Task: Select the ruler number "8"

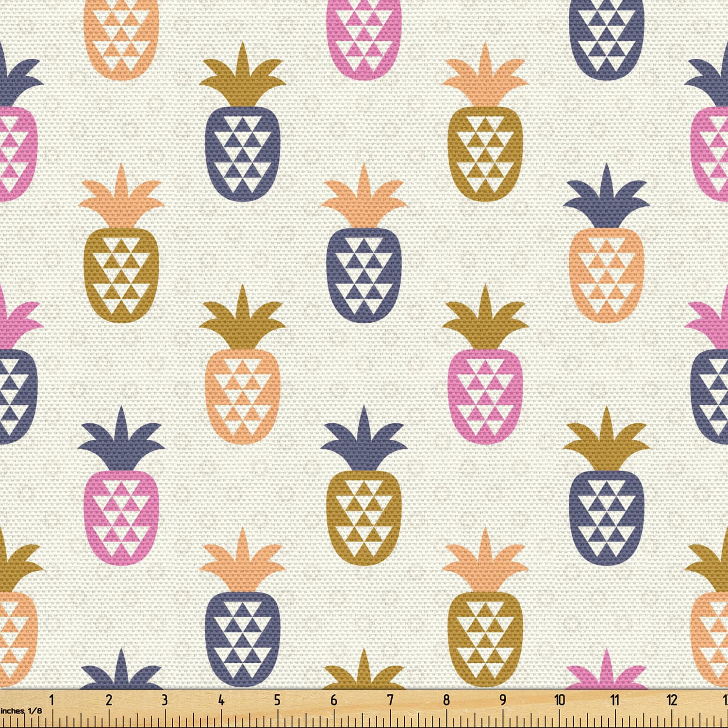Action: [x=447, y=700]
